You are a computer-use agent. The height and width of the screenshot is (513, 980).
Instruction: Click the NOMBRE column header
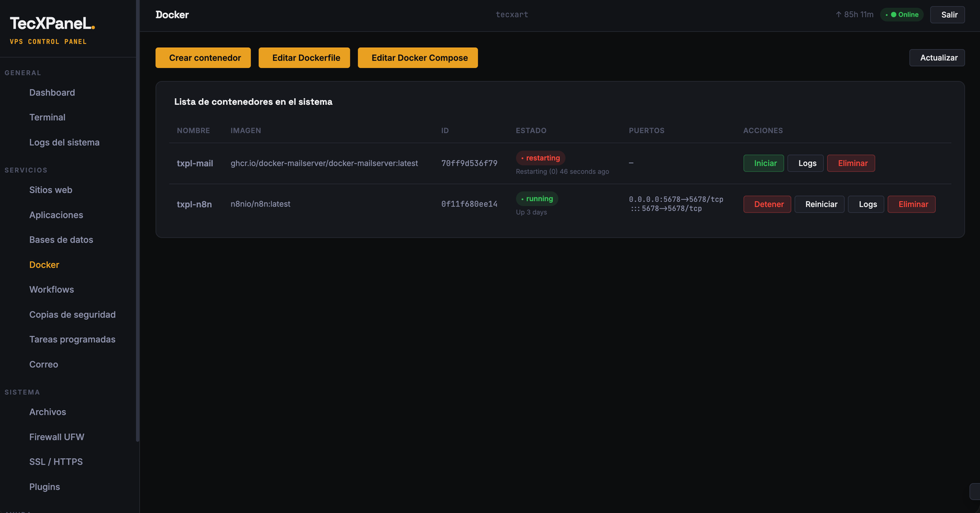[194, 131]
